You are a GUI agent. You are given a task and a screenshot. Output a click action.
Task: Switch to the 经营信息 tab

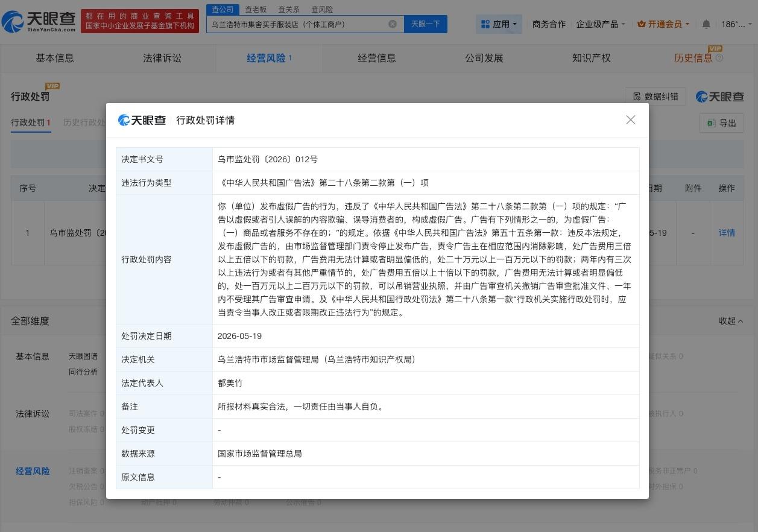tap(377, 58)
